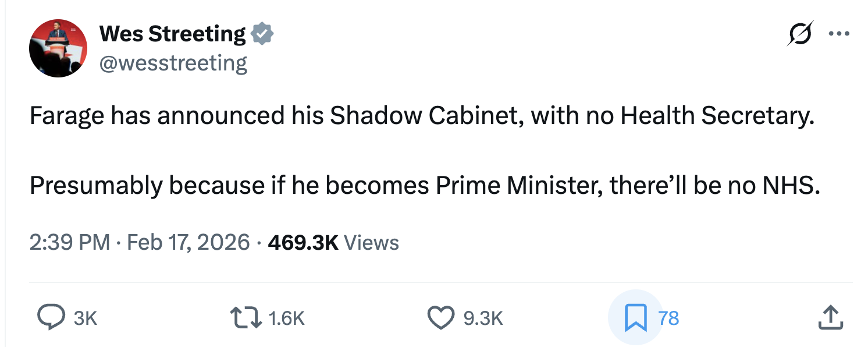Click the blue verified badge

click(x=262, y=34)
